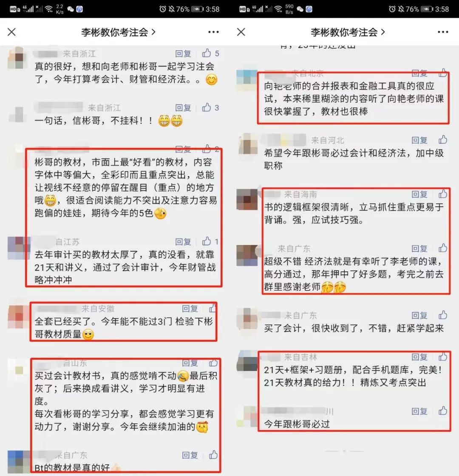The height and width of the screenshot is (476, 459).
Task: Like the Hebei comment about 中级职称
Action: [x=443, y=140]
